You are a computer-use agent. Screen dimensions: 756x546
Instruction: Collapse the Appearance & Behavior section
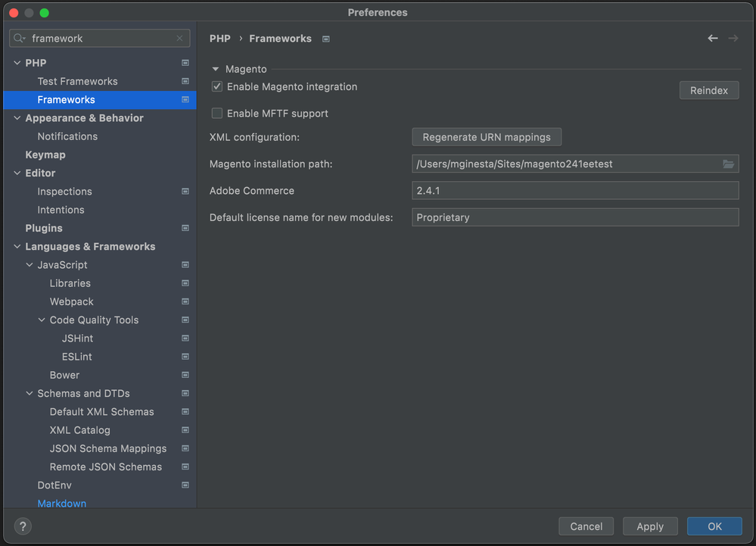(17, 118)
